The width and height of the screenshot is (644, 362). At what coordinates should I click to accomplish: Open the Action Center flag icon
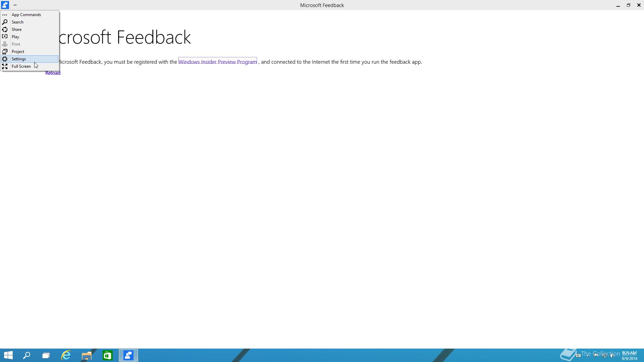pyautogui.click(x=596, y=356)
